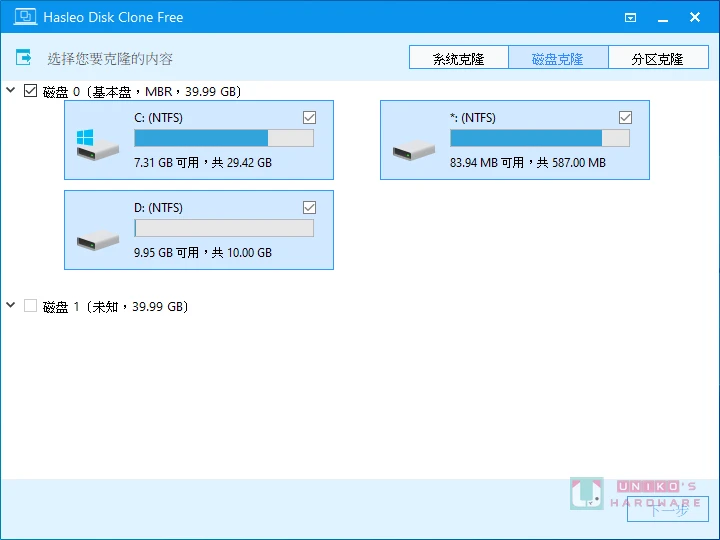This screenshot has width=720, height=540.
Task: Click the *: (NTFS) label
Action: point(473,118)
